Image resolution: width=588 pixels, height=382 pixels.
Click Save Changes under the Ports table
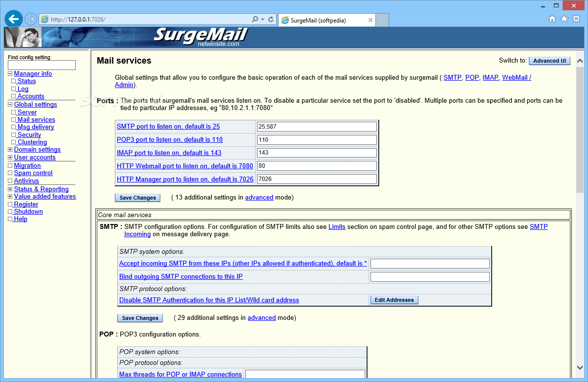[x=138, y=198]
